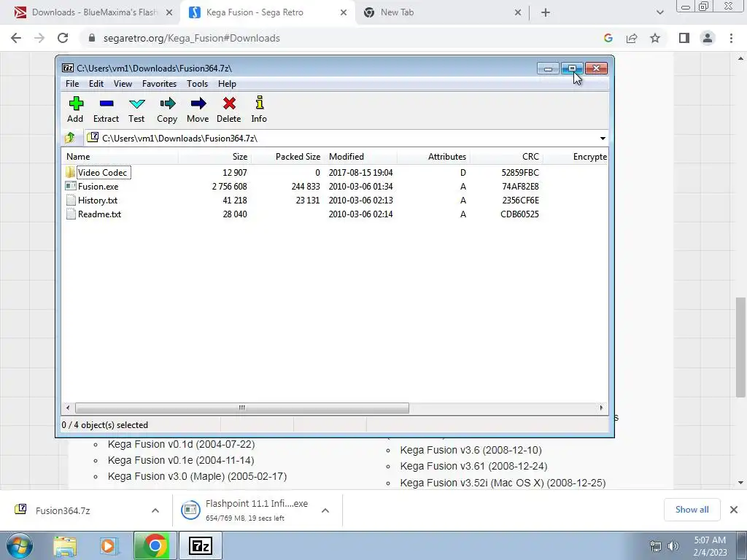Image resolution: width=747 pixels, height=560 pixels.
Task: Open the Favorites menu
Action: 159,84
